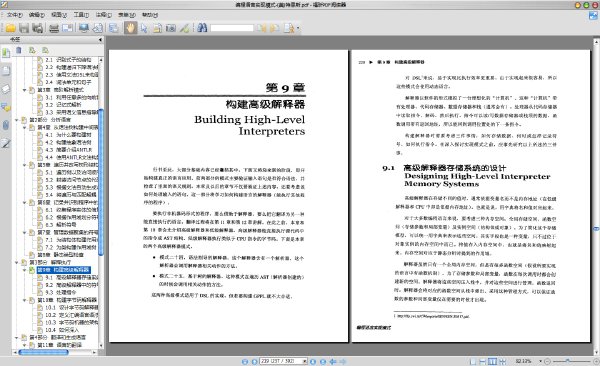Open the zoom percentage dropdown arrow

coord(540,361)
